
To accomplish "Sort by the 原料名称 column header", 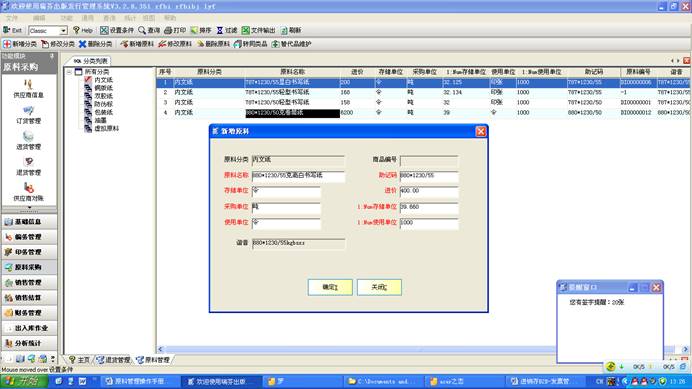I will [292, 72].
